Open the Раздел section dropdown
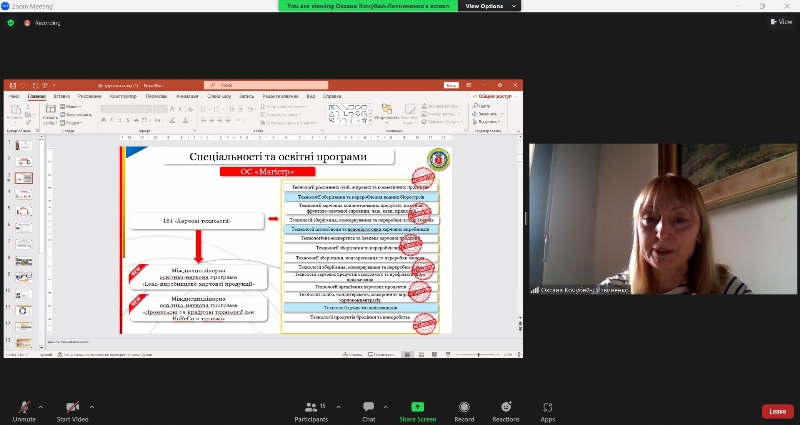The height and width of the screenshot is (425, 800). (x=71, y=123)
